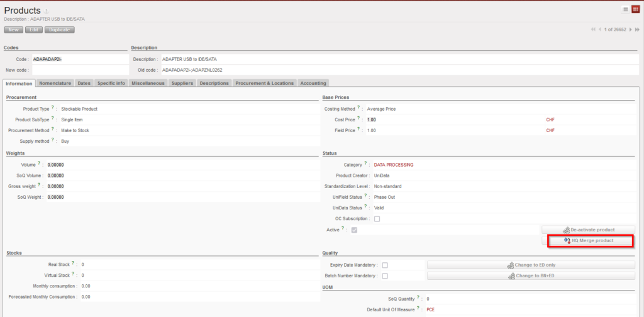Jump to first product record arrow
This screenshot has width=644, height=317.
593,30
